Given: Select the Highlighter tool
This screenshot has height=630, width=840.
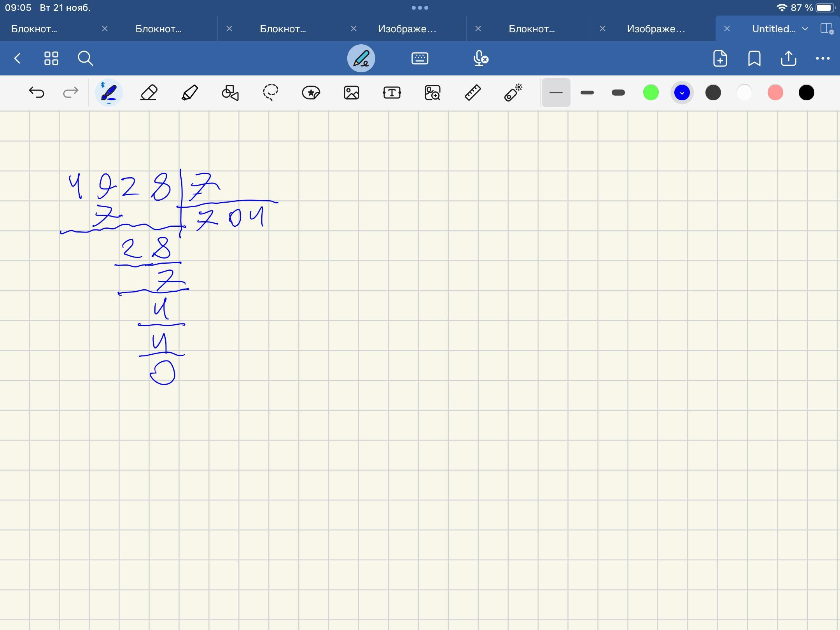Looking at the screenshot, I should [190, 93].
